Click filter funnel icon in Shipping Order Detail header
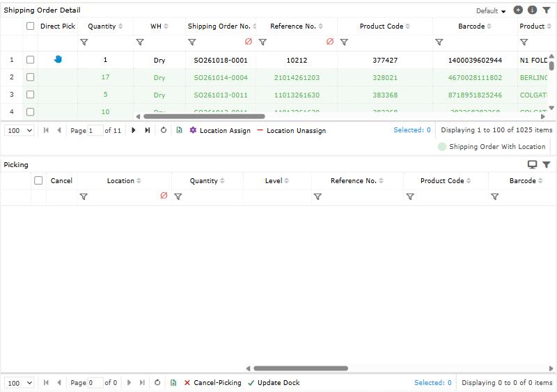557x392 pixels. pos(547,10)
